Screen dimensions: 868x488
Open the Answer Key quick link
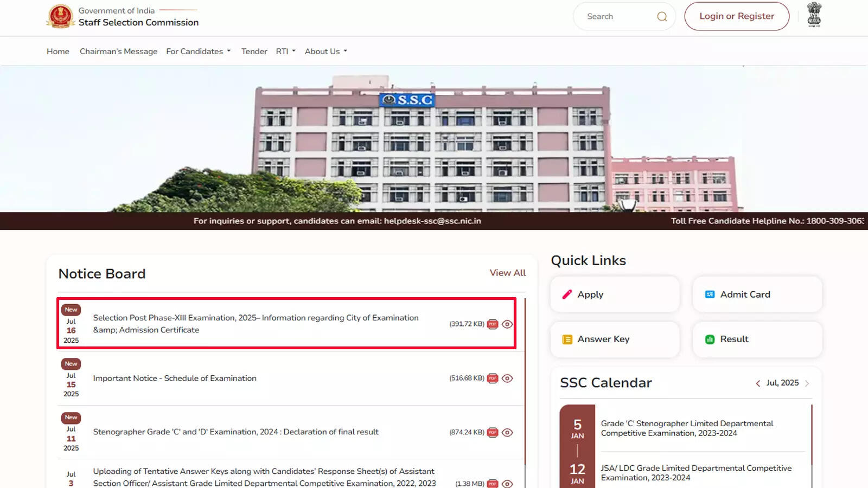click(615, 339)
